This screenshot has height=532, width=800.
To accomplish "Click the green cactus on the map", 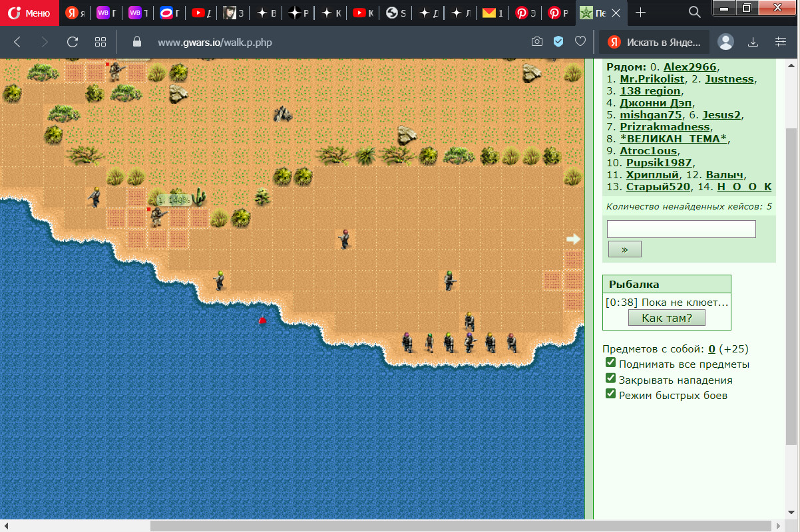I will [x=200, y=197].
